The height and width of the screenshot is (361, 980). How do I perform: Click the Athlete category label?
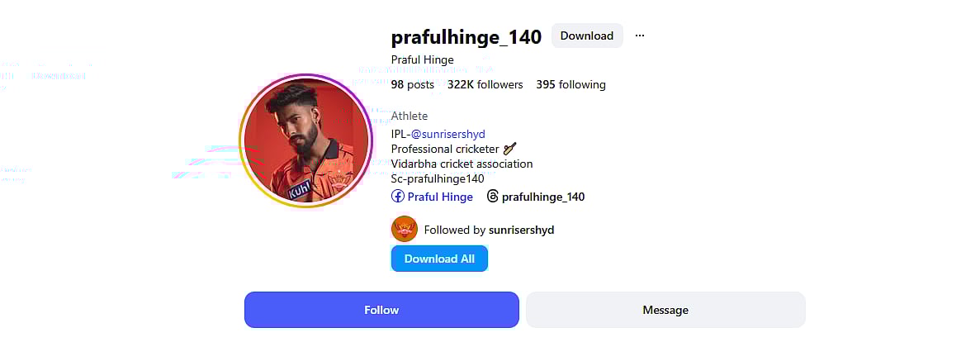[410, 116]
